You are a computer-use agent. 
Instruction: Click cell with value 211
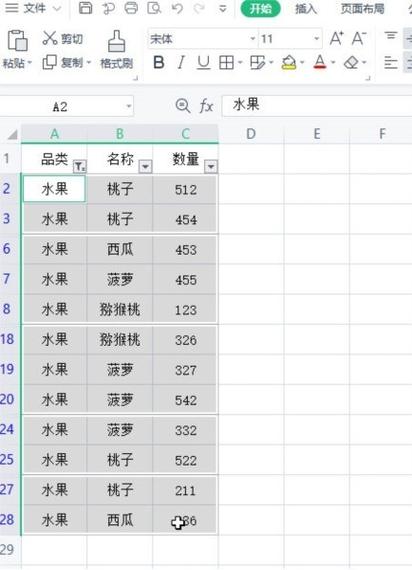click(186, 491)
